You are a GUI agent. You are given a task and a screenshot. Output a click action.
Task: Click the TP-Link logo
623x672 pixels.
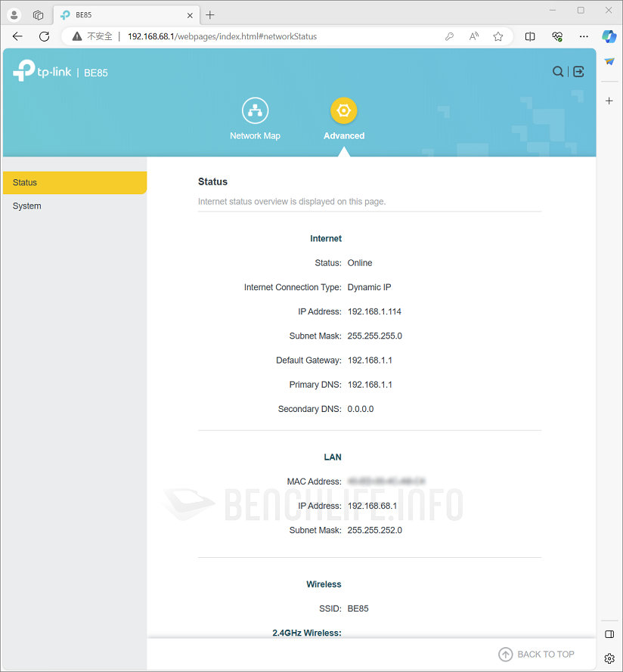click(x=42, y=71)
